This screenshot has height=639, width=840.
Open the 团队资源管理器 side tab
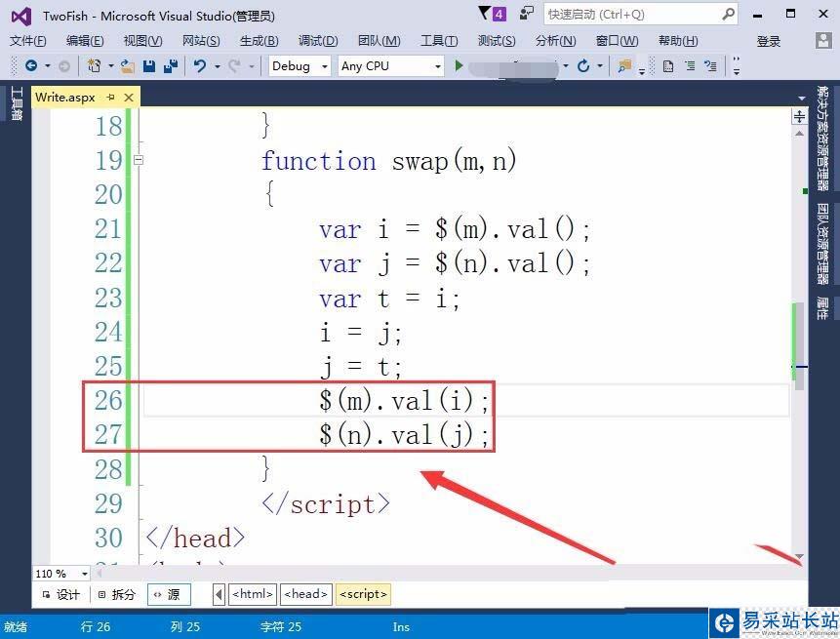coord(822,244)
